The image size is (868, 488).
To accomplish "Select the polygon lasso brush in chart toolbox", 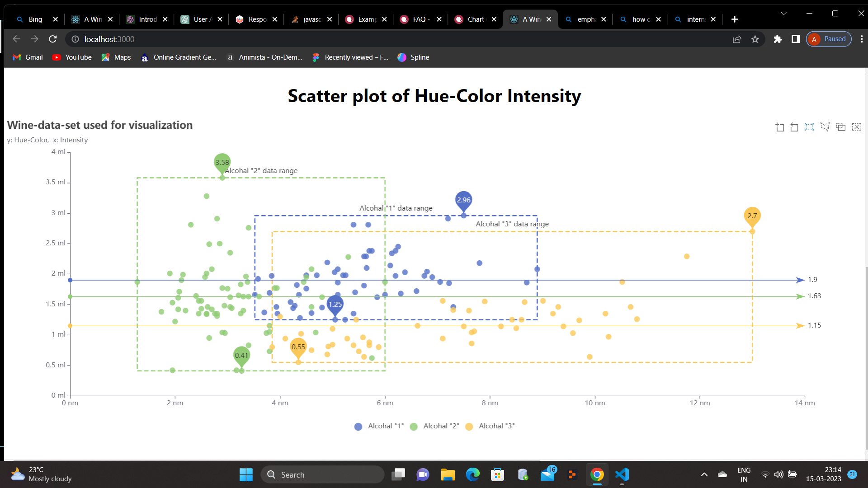I will point(826,127).
